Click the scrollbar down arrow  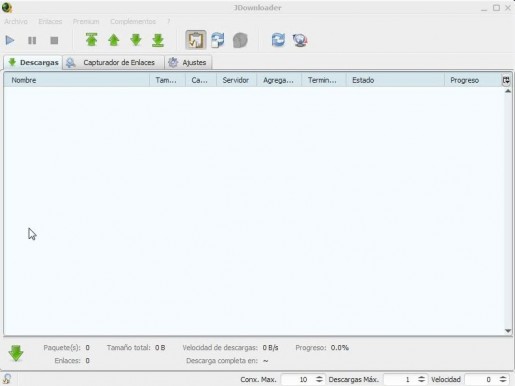508,331
